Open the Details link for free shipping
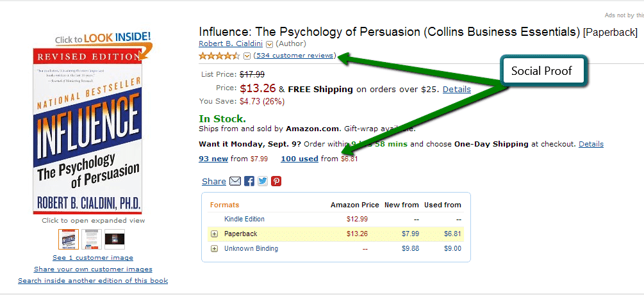644x295 pixels. pyautogui.click(x=456, y=89)
